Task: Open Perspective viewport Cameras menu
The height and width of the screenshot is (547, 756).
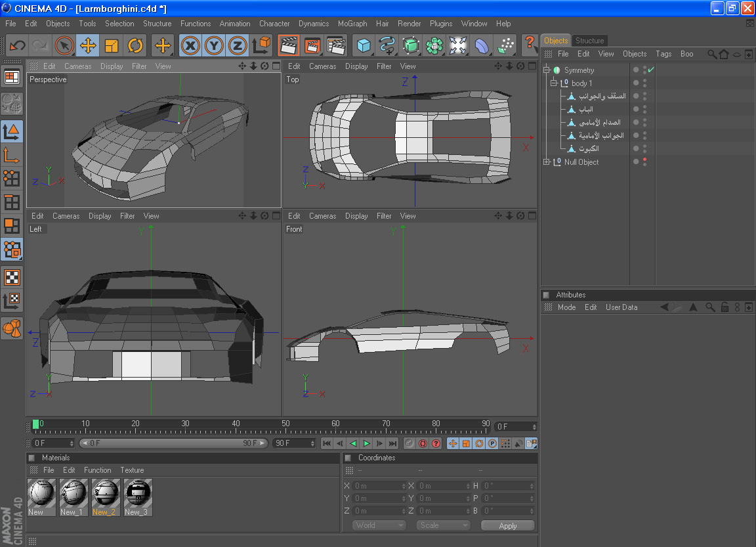Action: point(77,66)
